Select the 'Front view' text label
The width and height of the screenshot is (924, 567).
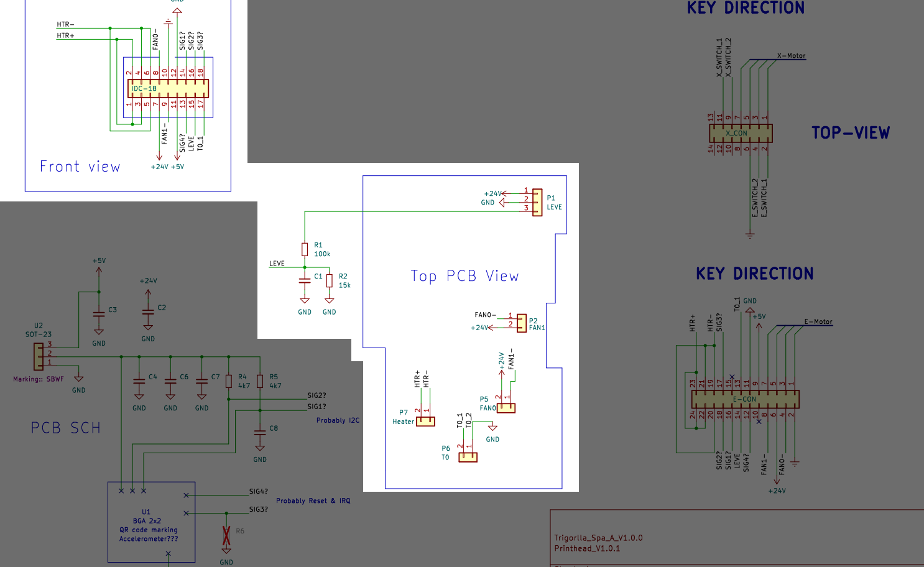click(x=80, y=167)
